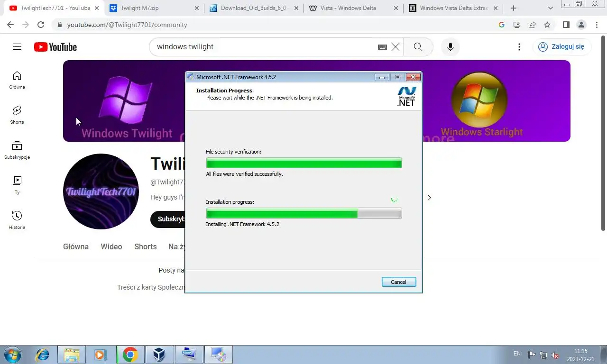Open the channel Wideo tab
The height and width of the screenshot is (364, 607).
[111, 246]
